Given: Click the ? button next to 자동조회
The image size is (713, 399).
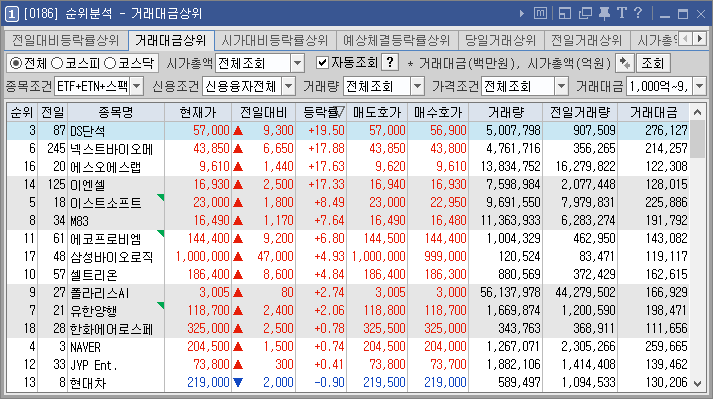Looking at the screenshot, I should tap(390, 62).
